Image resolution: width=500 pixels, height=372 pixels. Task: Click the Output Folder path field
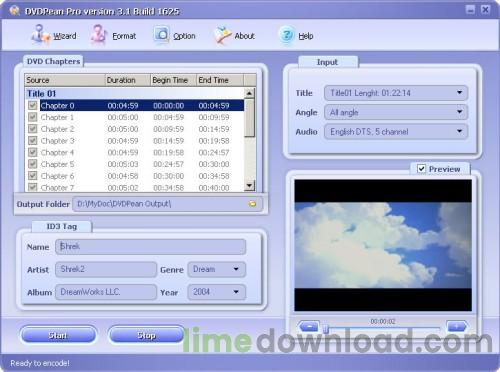click(167, 204)
